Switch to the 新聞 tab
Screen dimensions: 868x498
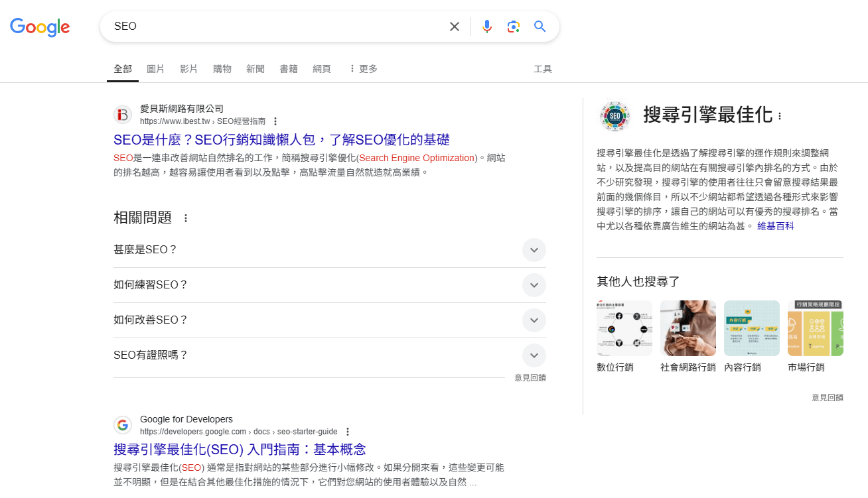tap(255, 69)
